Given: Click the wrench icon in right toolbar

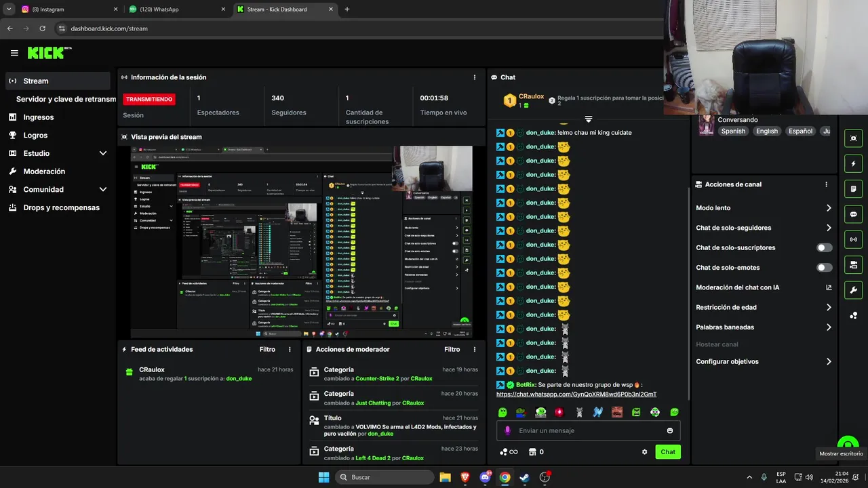Looking at the screenshot, I should 853,290.
